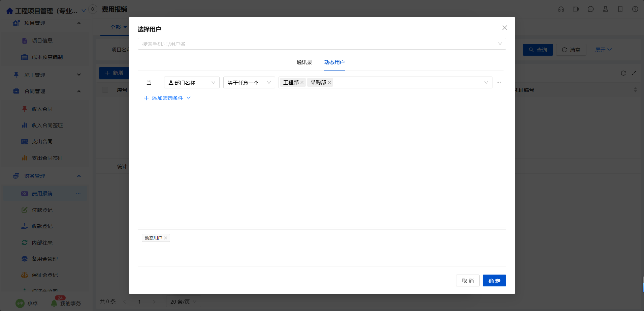Focus the 搜索手机号/用户名 search field
Image resolution: width=644 pixels, height=311 pixels.
(317, 44)
